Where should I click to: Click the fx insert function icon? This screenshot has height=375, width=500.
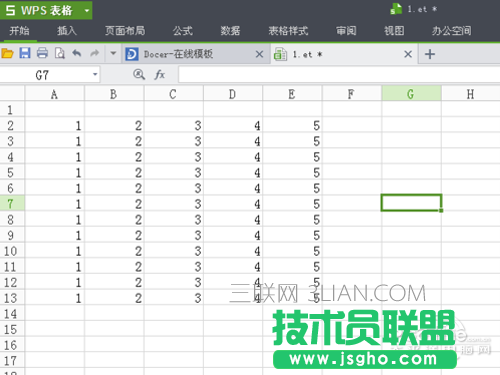coord(160,74)
